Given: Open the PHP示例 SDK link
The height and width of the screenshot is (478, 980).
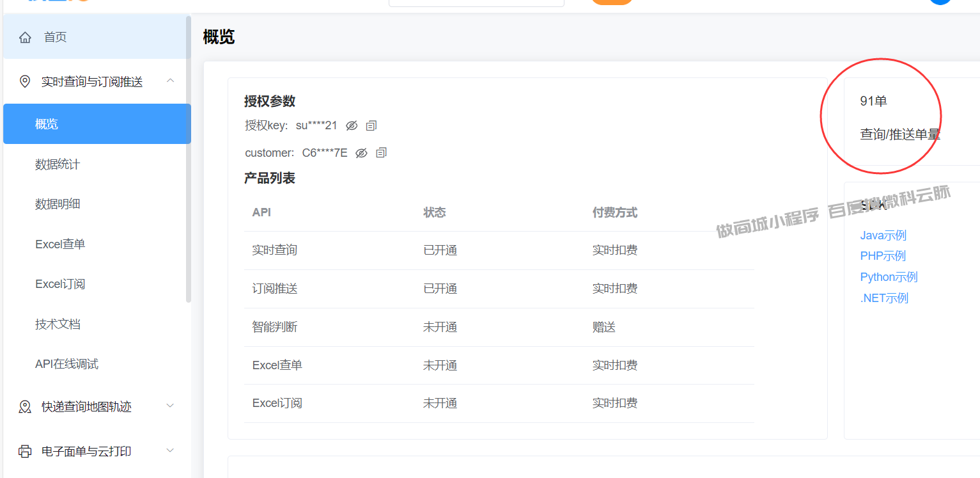Looking at the screenshot, I should 883,256.
